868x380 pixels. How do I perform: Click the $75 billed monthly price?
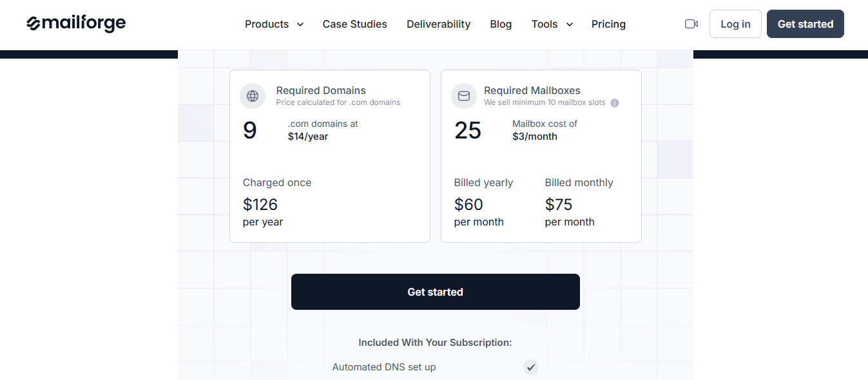coord(559,204)
